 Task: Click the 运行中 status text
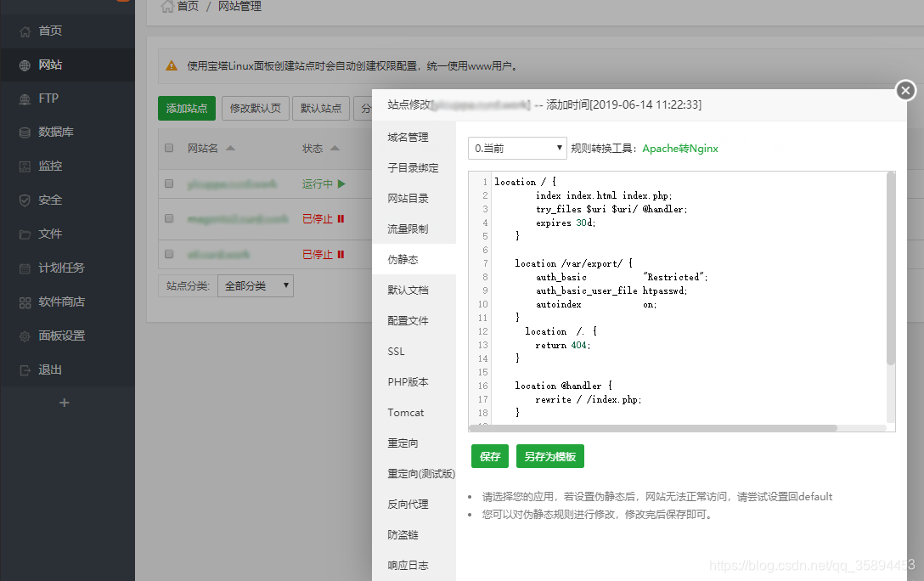pos(317,183)
